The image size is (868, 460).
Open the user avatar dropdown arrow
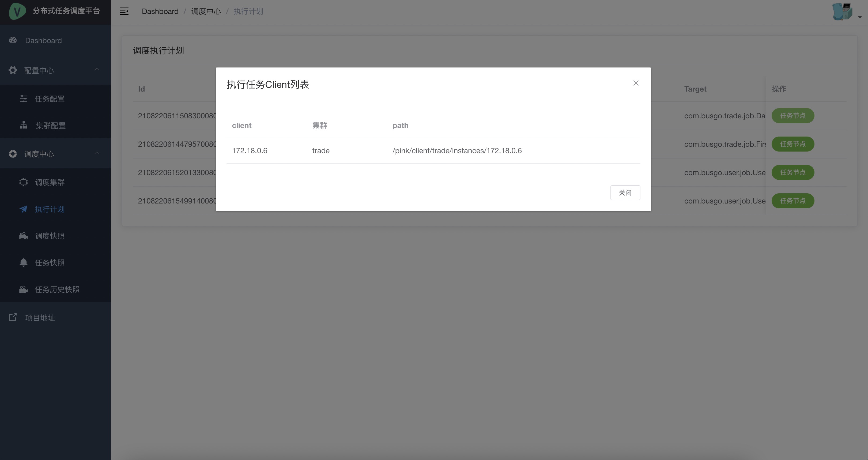[860, 17]
